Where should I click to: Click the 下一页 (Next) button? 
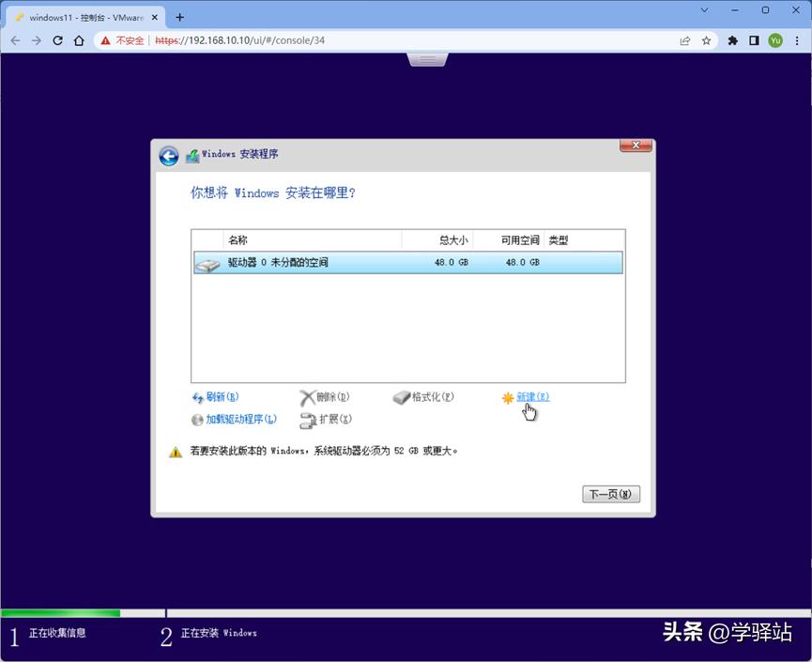(610, 494)
